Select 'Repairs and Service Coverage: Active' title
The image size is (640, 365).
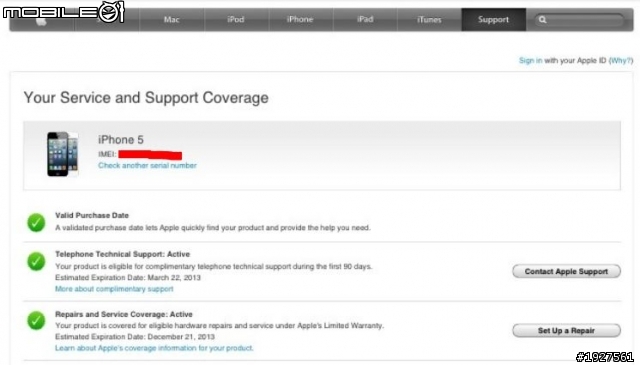(124, 314)
